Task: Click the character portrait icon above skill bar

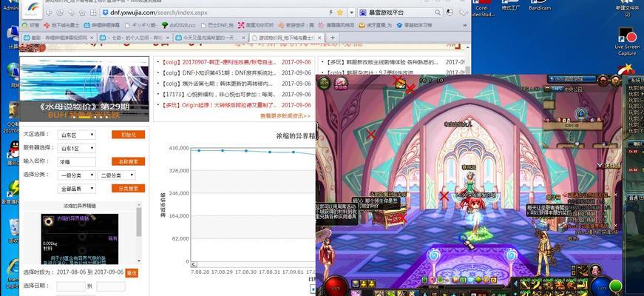Action: click(595, 269)
